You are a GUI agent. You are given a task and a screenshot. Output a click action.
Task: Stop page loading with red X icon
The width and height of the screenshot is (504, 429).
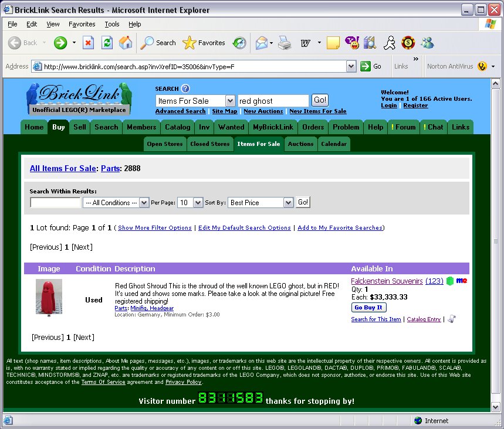click(x=88, y=43)
